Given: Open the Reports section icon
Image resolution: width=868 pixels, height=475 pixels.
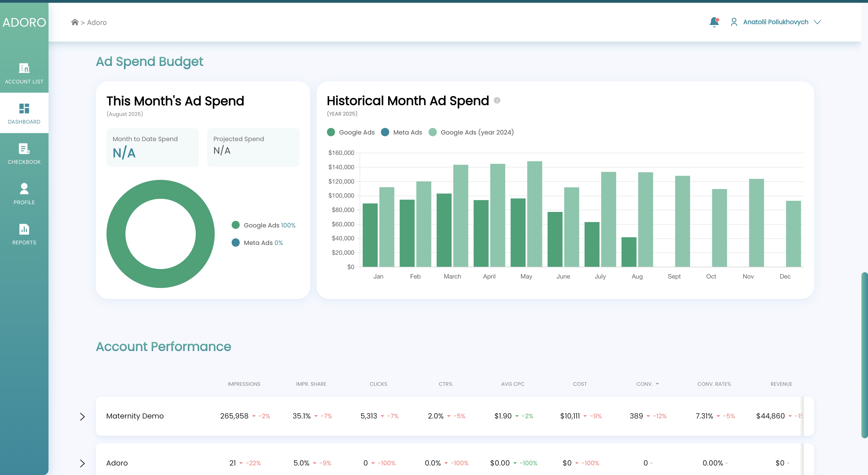Looking at the screenshot, I should [x=24, y=229].
